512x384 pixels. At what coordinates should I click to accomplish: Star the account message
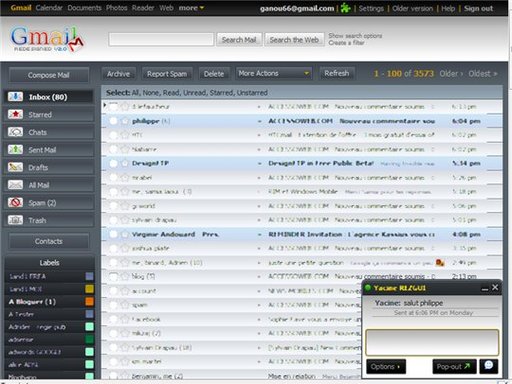pos(125,291)
